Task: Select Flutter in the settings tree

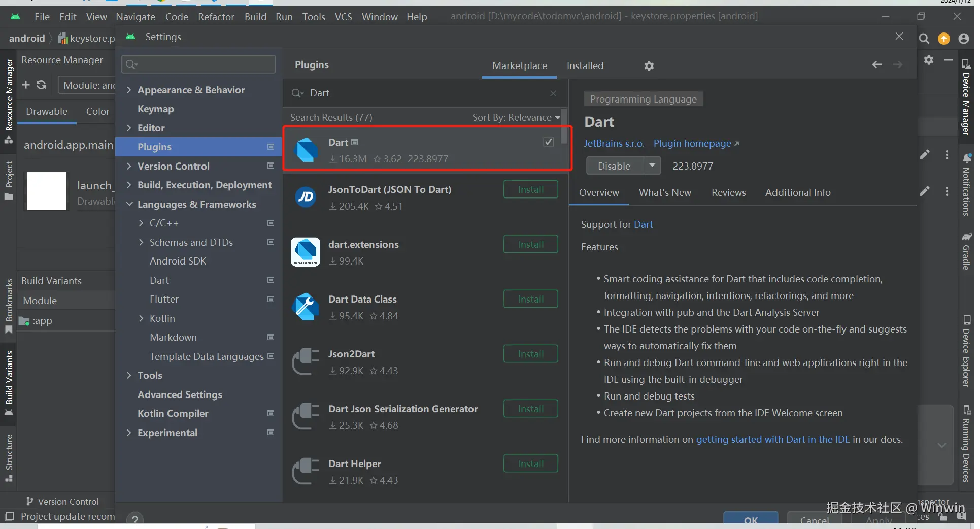Action: click(164, 300)
